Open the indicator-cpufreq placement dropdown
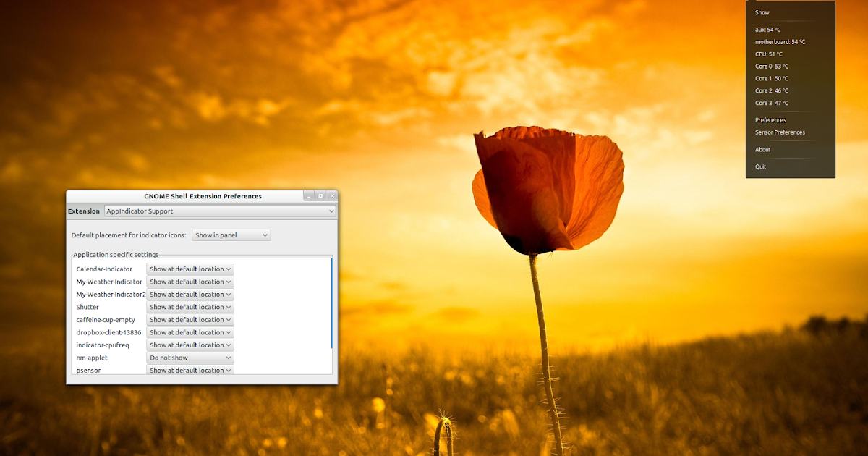The width and height of the screenshot is (868, 456). 190,345
